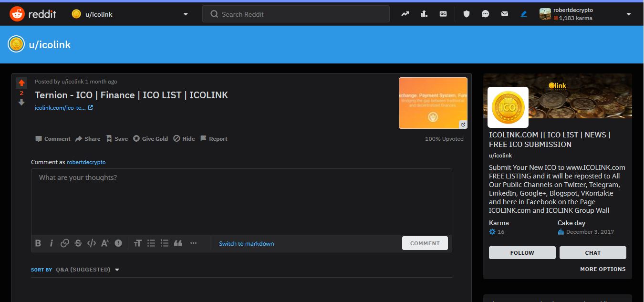This screenshot has height=302, width=644.
Task: Open the orange Ternion post thumbnail
Action: pos(433,103)
